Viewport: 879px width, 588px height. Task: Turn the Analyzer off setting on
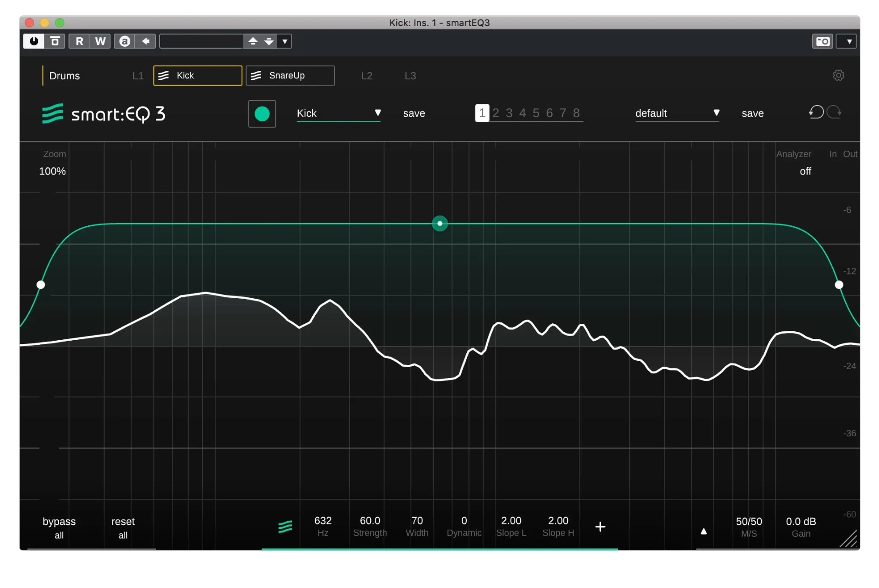click(x=805, y=171)
